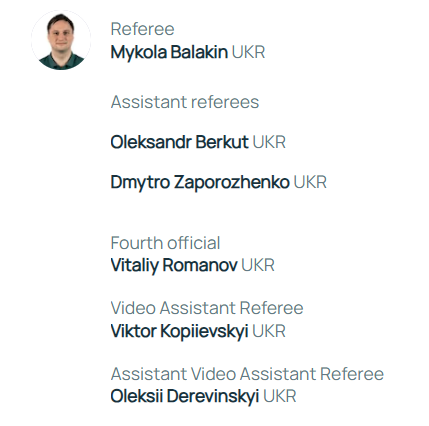Open Viktor Kopiievskyi's name link
Viewport: 429px width, 426px height.
pyautogui.click(x=179, y=331)
